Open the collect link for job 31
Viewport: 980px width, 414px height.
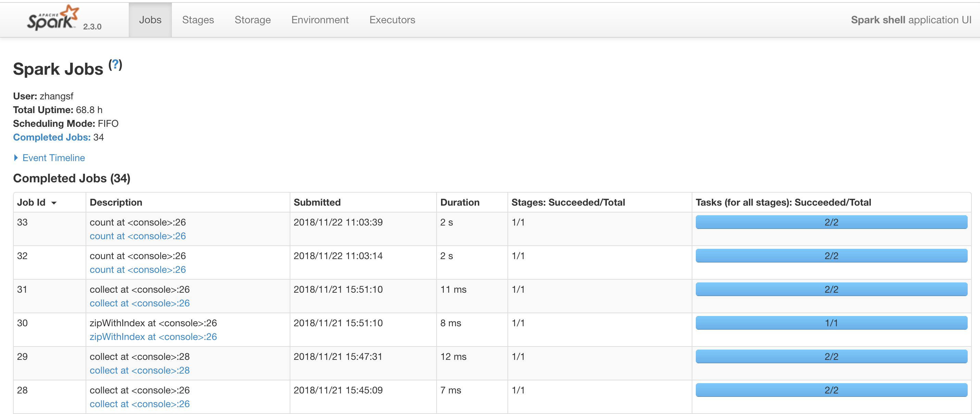139,303
